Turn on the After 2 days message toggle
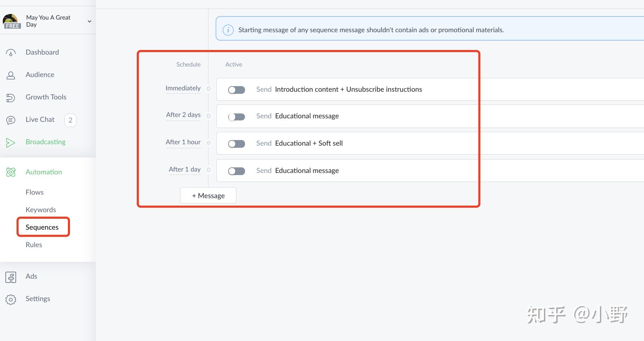 tap(236, 117)
